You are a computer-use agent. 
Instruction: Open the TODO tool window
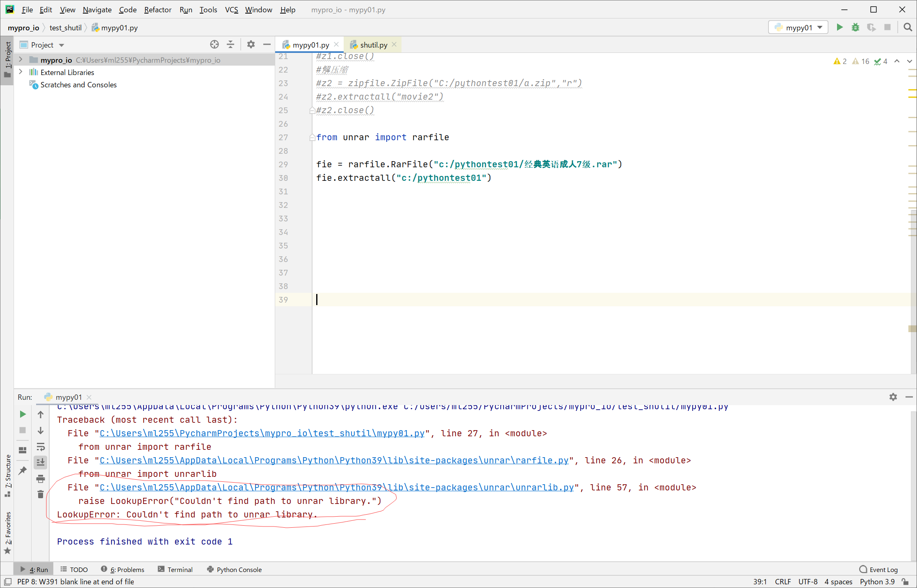(x=74, y=570)
